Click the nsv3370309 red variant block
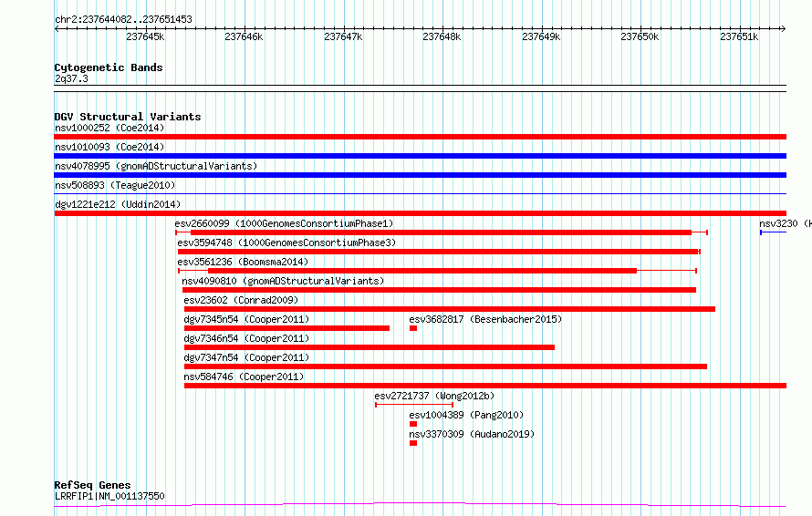812x516 pixels. pos(413,443)
